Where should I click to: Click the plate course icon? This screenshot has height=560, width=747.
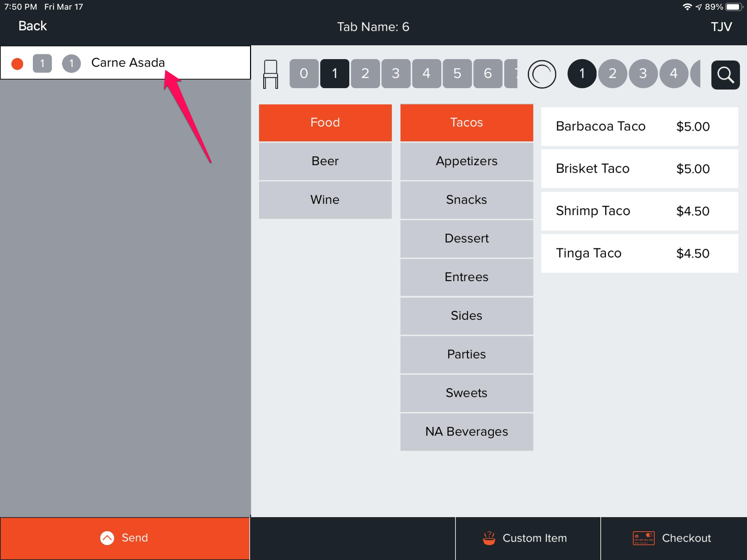point(542,74)
